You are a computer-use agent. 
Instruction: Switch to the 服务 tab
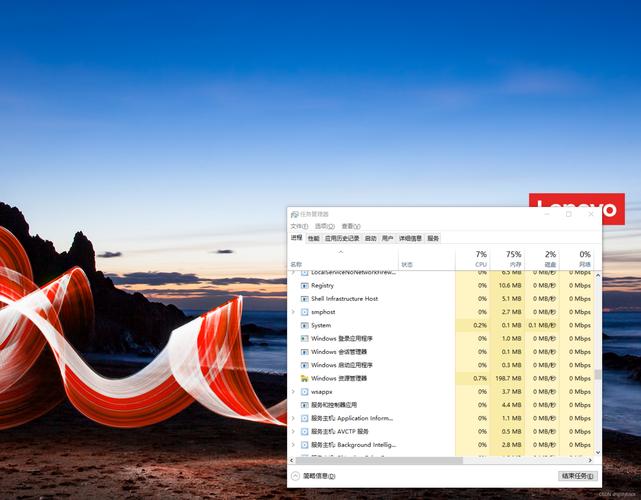pos(433,238)
